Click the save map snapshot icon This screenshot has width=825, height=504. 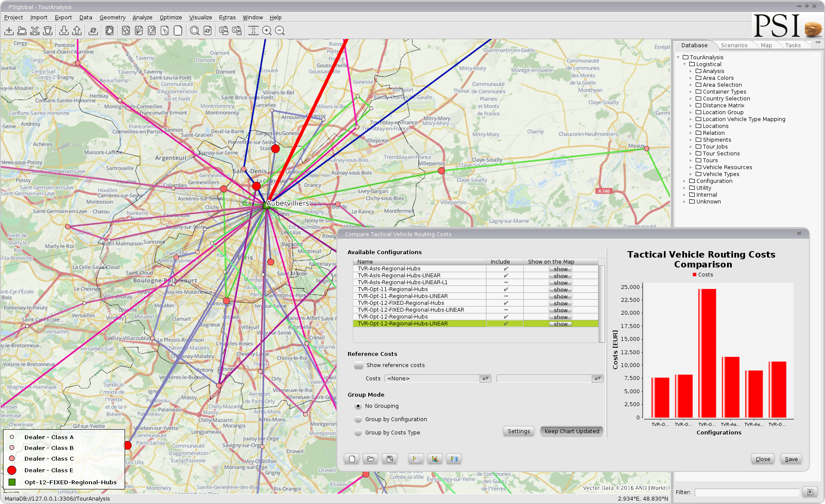pos(237,31)
